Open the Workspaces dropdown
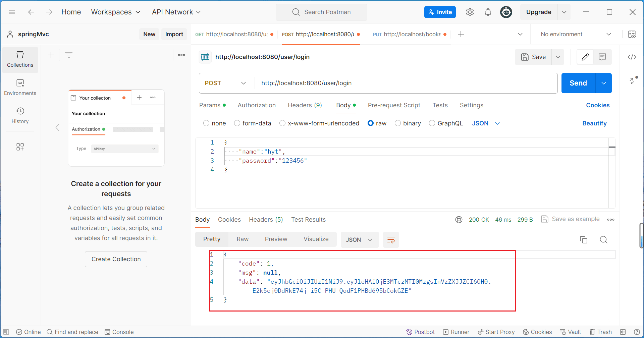 coord(116,12)
